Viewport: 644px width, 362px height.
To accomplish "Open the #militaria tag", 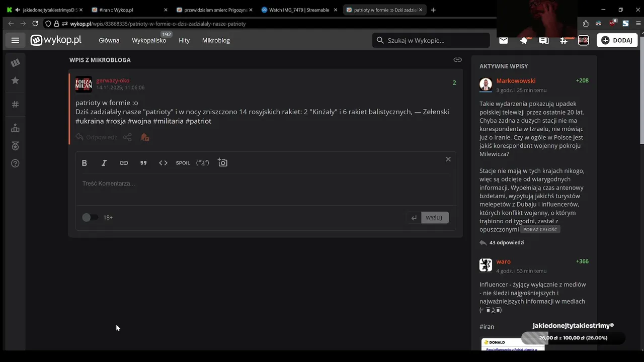I will point(168,121).
